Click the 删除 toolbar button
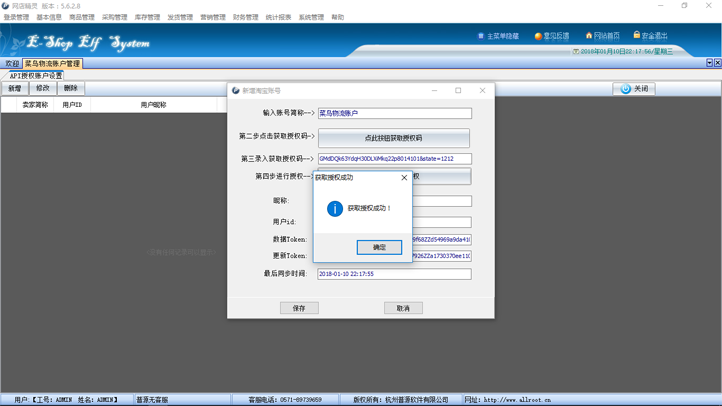Viewport: 722px width, 406px height. coord(70,89)
